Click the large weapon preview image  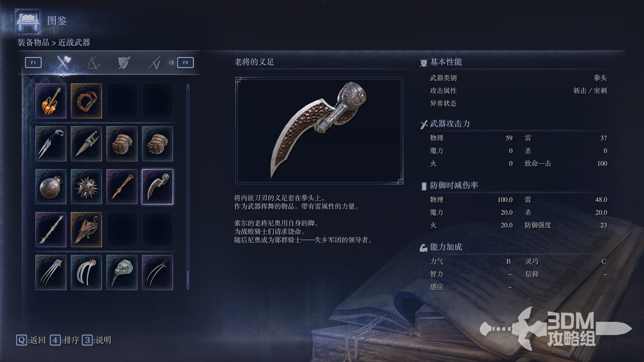pos(319,130)
